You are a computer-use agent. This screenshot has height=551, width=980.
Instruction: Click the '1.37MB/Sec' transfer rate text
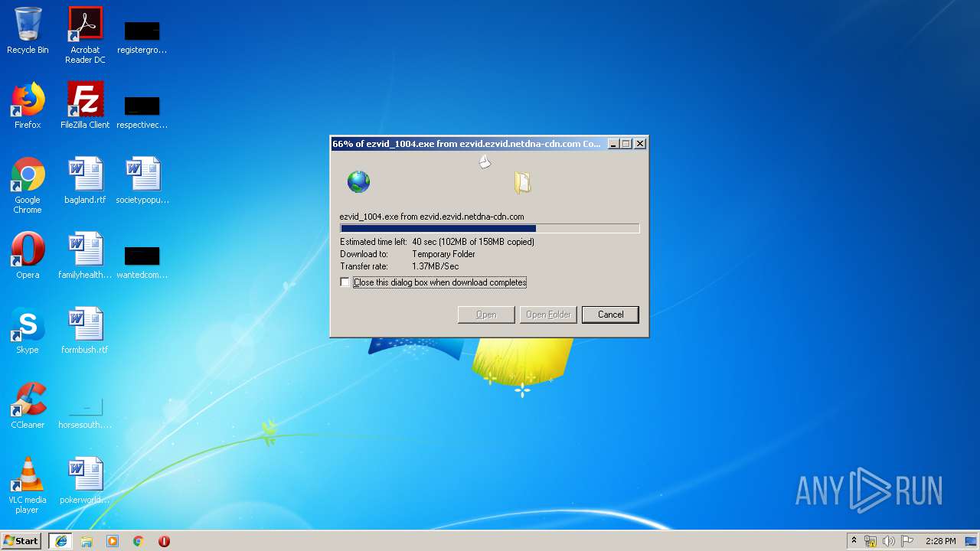pos(435,266)
